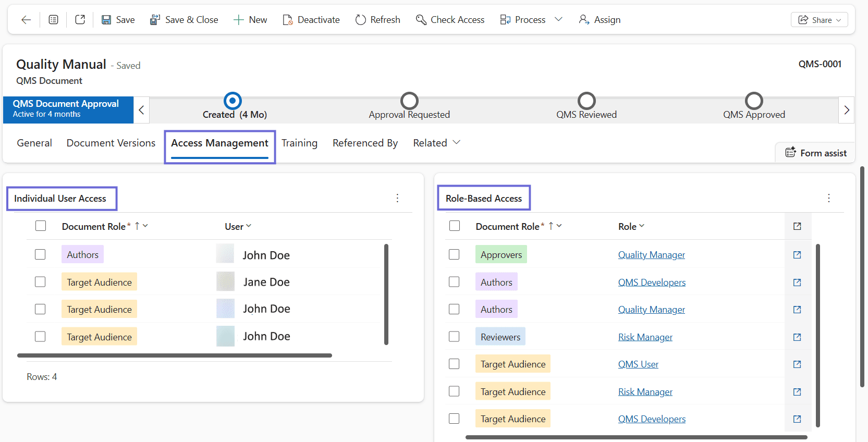
Task: Select the QMS Reviewed stage circle
Action: 586,101
